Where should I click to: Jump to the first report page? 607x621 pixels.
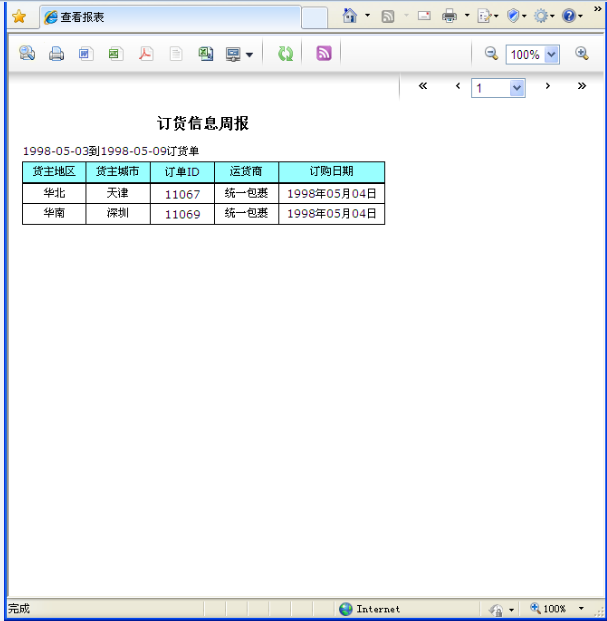(423, 86)
